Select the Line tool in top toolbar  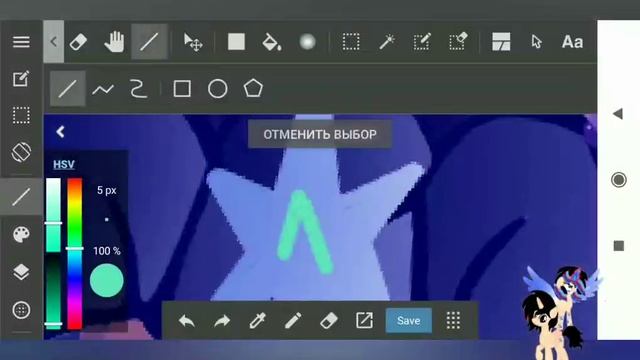[x=149, y=42]
